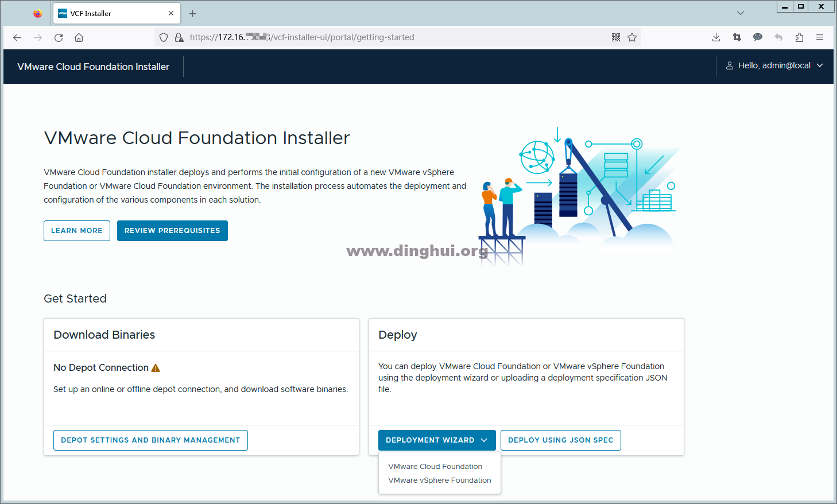Click the VMware Cloud Foundation Installer header title
Image resolution: width=837 pixels, height=504 pixels.
(x=93, y=67)
